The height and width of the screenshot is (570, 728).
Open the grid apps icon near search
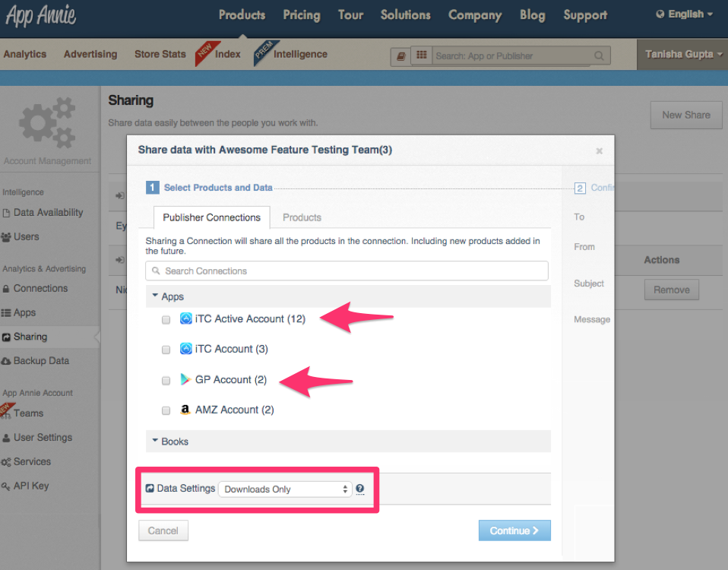click(x=421, y=55)
